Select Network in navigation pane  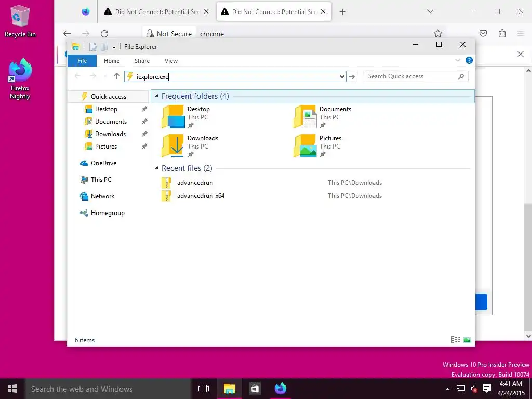click(102, 196)
